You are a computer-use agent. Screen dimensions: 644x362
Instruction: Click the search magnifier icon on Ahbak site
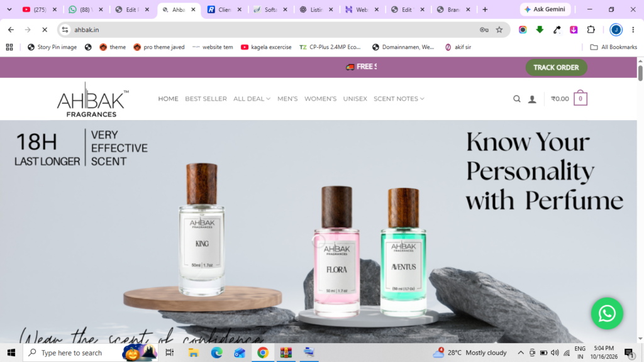click(517, 99)
